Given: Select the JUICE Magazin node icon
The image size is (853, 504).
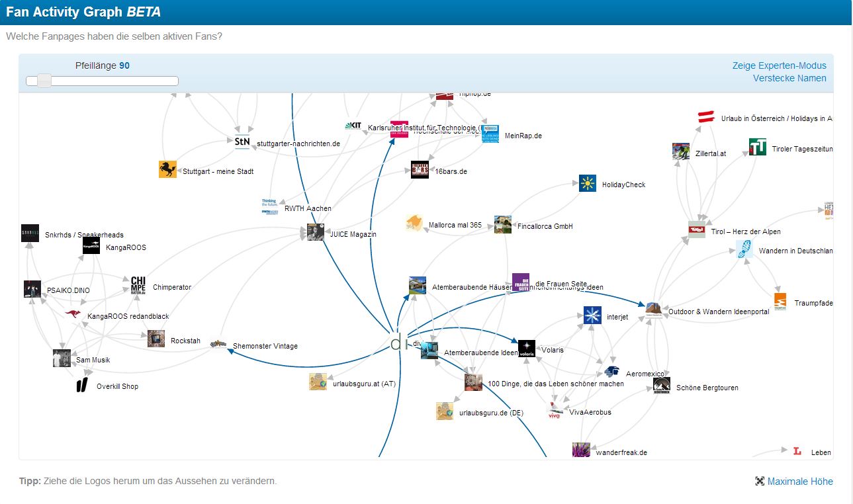Looking at the screenshot, I should 316,232.
